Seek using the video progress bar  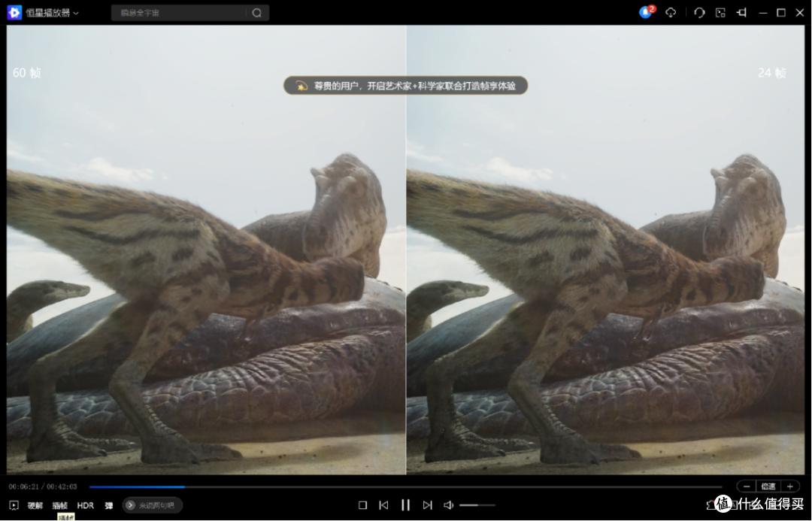coord(406,486)
